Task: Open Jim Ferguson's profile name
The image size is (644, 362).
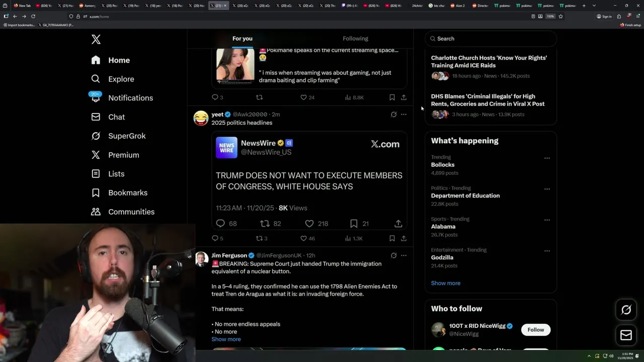Action: coord(229,255)
